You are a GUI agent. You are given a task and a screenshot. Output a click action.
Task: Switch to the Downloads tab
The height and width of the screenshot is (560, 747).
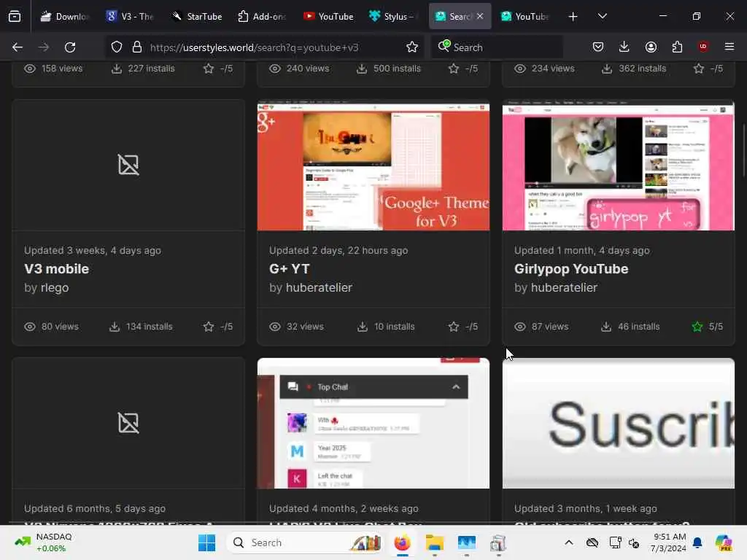(64, 17)
